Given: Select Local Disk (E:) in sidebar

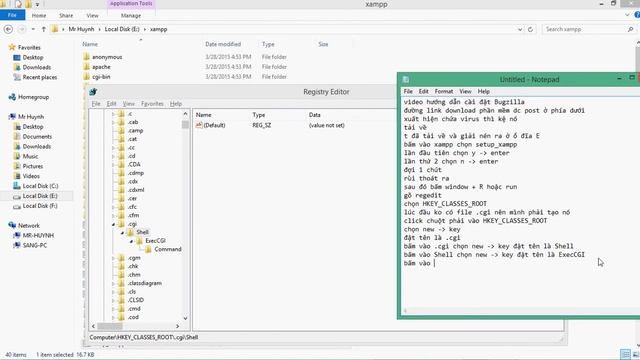Looking at the screenshot, I should [40, 196].
